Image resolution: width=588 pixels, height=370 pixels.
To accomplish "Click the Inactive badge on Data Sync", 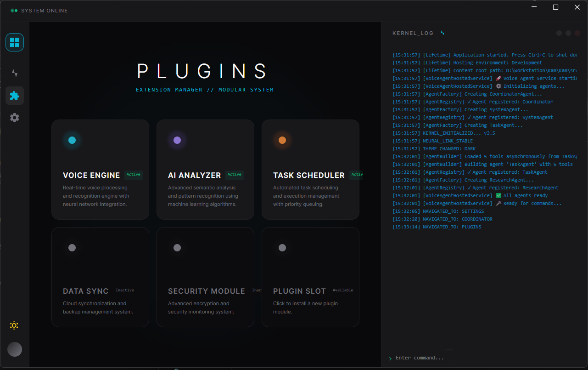I will click(125, 290).
